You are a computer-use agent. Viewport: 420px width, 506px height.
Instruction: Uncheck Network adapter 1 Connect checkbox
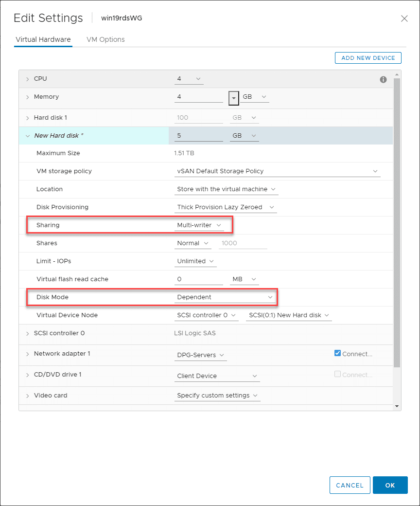click(x=338, y=353)
